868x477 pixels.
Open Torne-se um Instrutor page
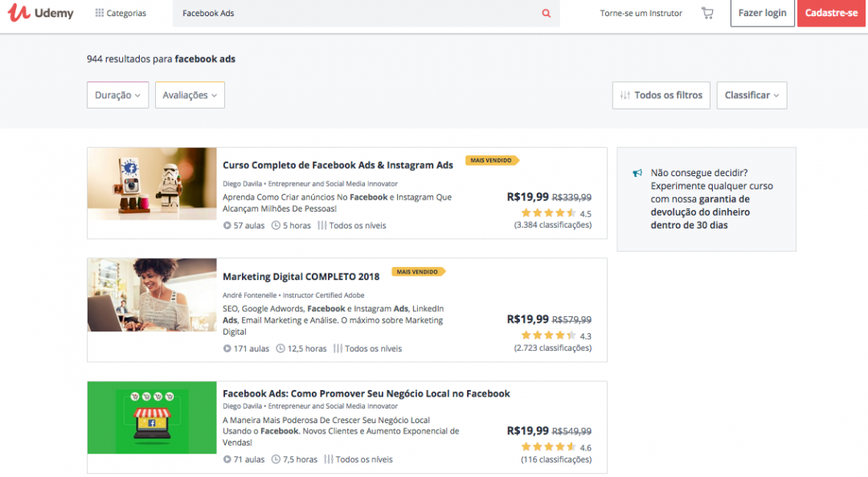pos(641,13)
